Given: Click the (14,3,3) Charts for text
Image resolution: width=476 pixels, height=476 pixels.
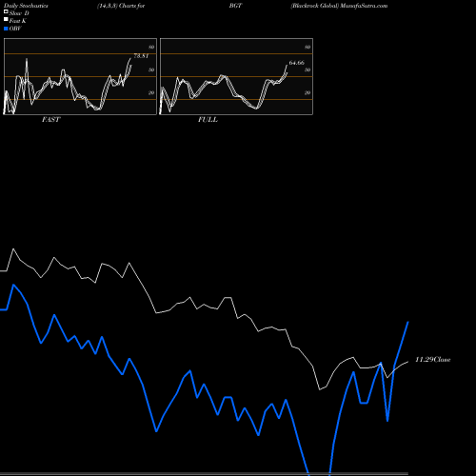Looking at the screenshot, I should (x=121, y=6).
